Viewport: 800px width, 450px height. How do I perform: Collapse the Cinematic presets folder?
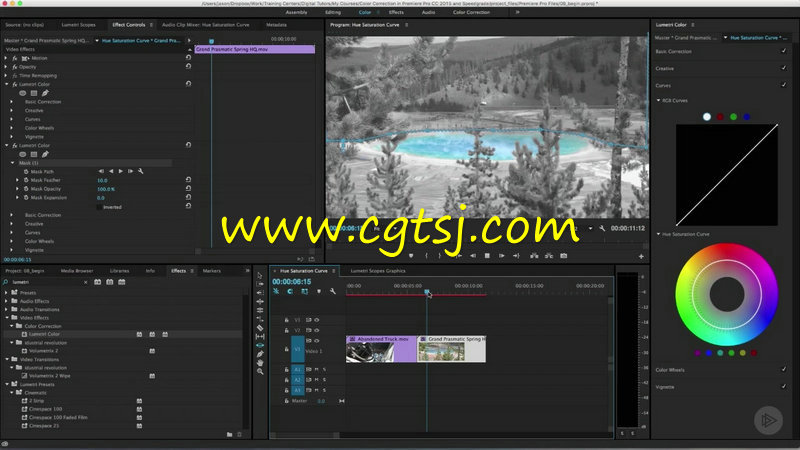click(x=12, y=392)
